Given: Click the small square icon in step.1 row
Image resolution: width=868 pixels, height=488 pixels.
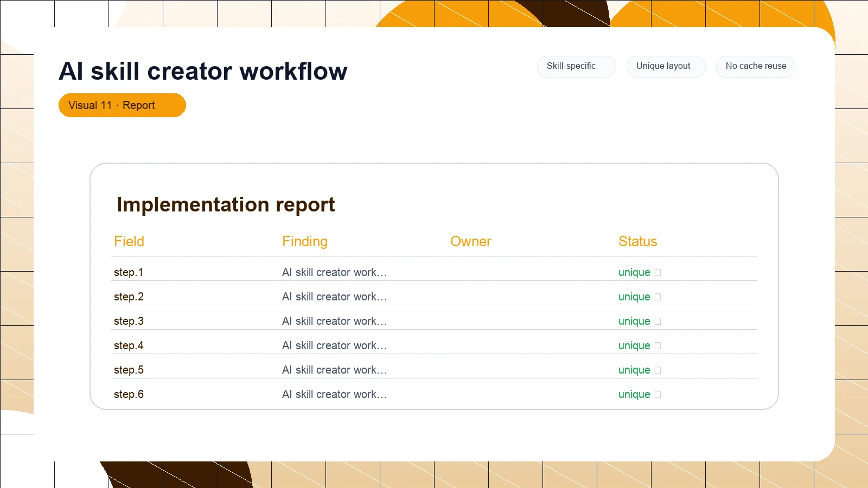Looking at the screenshot, I should 658,273.
